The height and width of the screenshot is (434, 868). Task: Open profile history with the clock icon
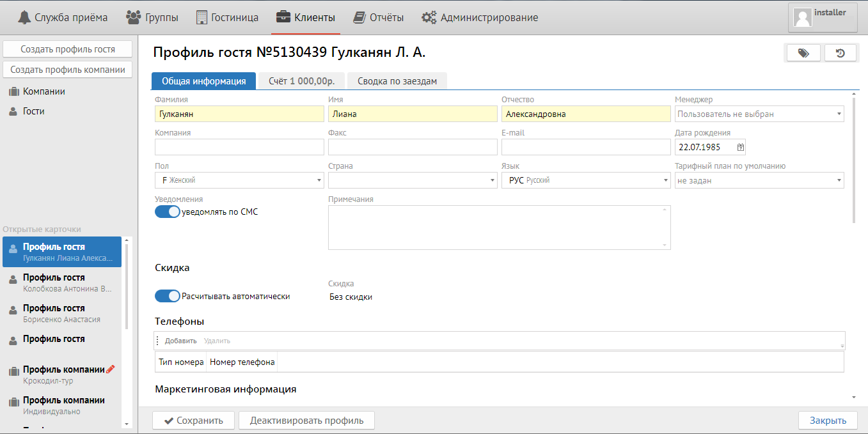click(840, 54)
